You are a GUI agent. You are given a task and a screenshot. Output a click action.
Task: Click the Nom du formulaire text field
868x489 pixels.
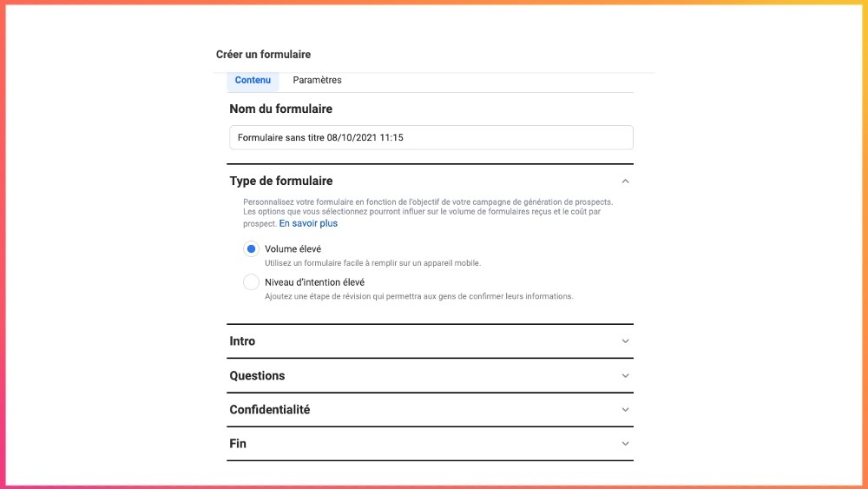(x=431, y=137)
